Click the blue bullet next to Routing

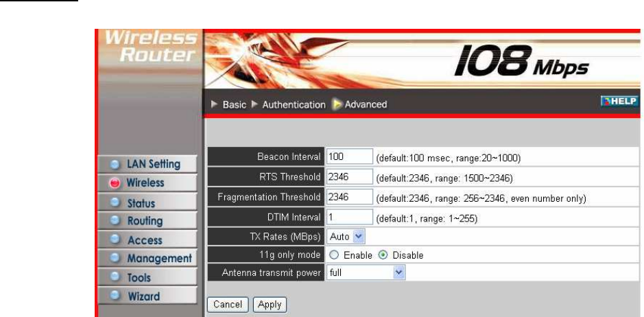pos(115,221)
